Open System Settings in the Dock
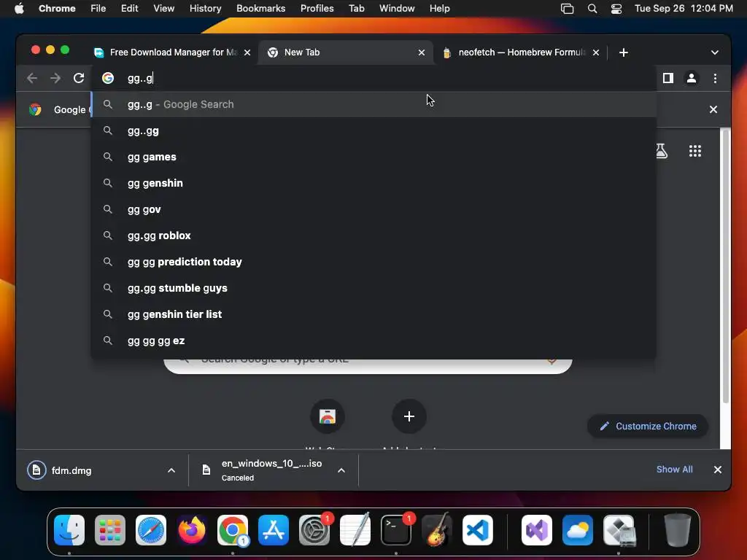 pyautogui.click(x=314, y=530)
